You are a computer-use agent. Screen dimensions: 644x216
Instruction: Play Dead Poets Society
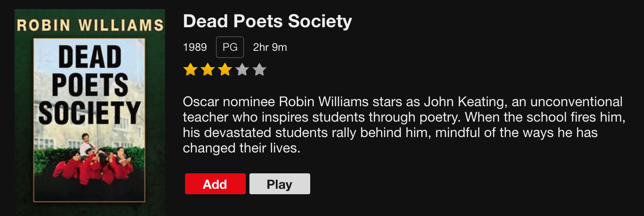click(x=280, y=184)
